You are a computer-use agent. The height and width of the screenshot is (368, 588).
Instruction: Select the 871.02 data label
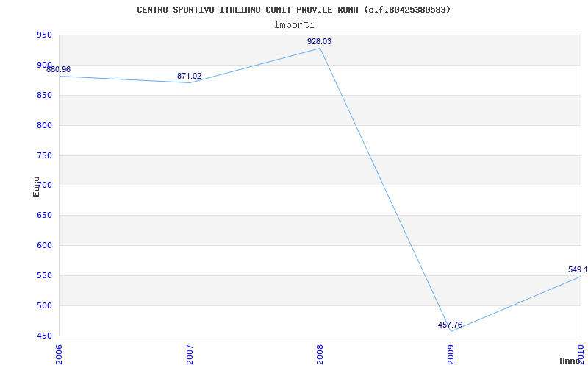tap(190, 77)
